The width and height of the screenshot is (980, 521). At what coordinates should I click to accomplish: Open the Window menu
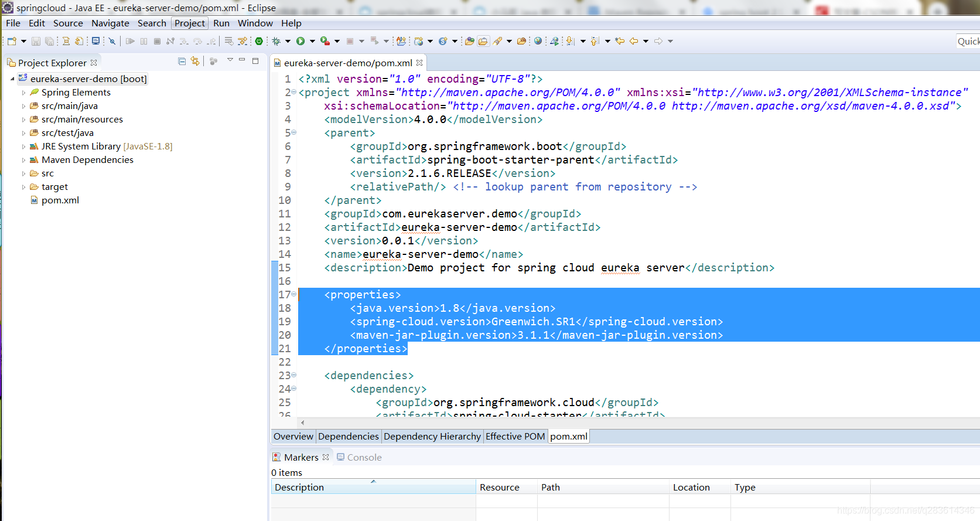tap(255, 23)
